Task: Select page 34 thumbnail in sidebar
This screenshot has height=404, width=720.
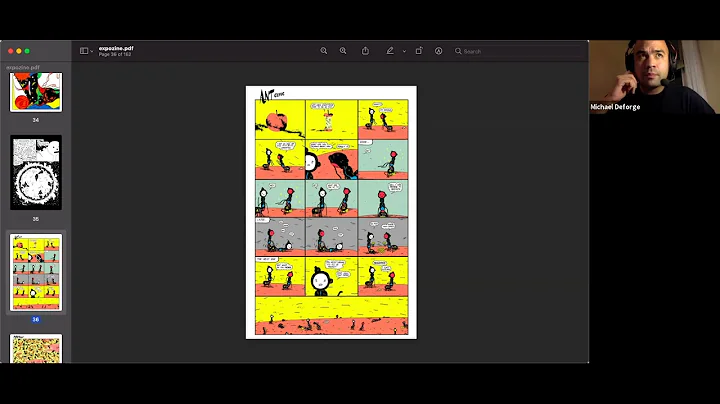Action: tap(36, 92)
